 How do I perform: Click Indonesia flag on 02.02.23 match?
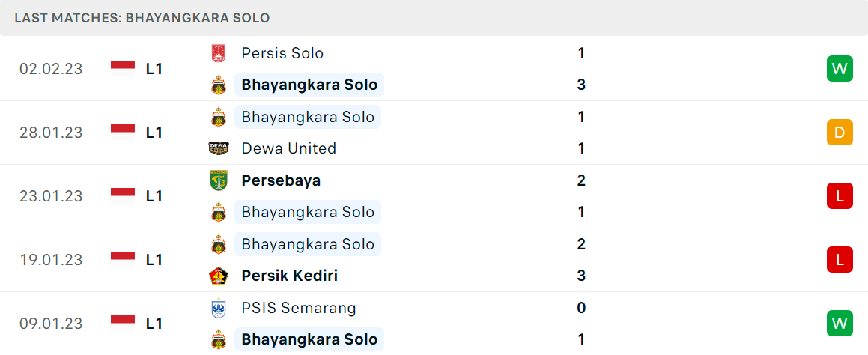pyautogui.click(x=123, y=69)
